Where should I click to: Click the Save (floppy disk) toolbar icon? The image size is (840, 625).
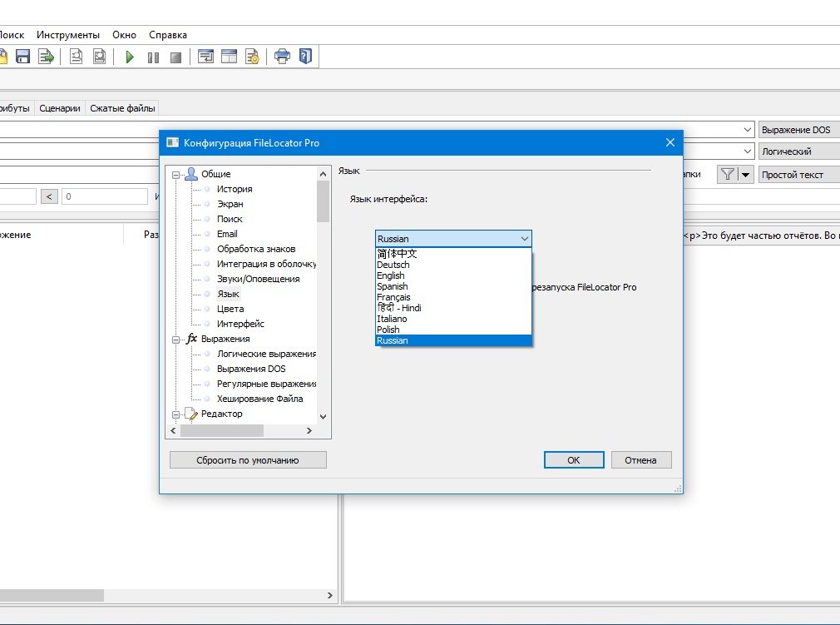click(22, 57)
